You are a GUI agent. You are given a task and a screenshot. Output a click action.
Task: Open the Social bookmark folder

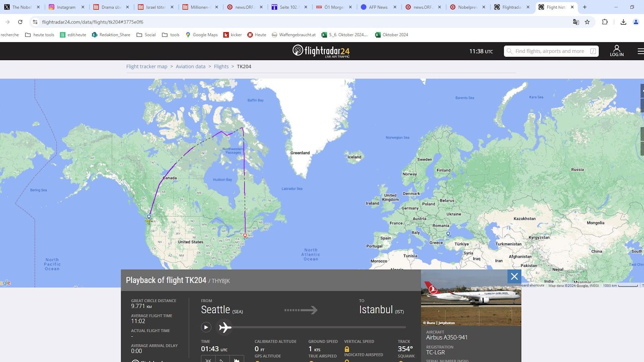click(146, 35)
